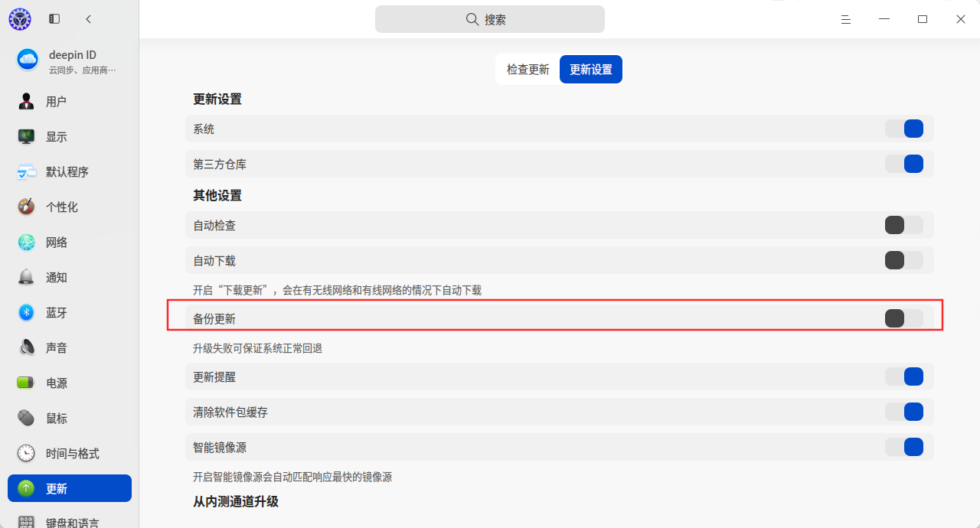Open the 电源 battery icon
This screenshot has width=980, height=528.
pos(27,383)
